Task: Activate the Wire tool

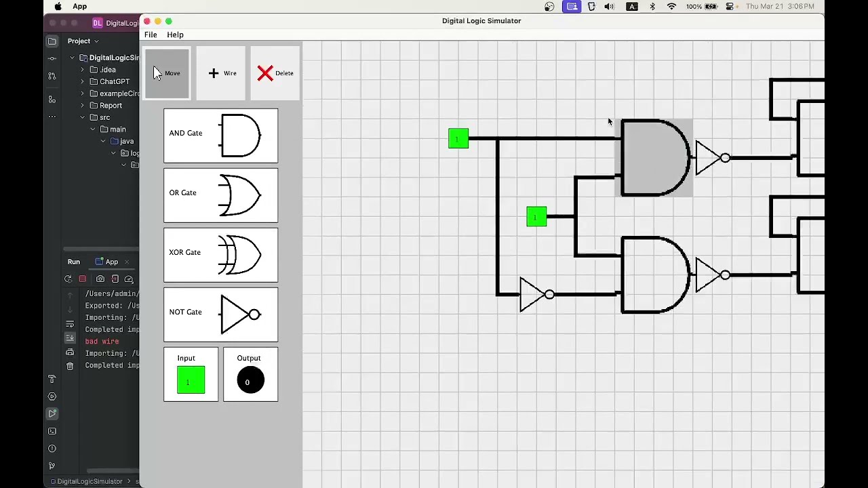Action: (x=221, y=73)
